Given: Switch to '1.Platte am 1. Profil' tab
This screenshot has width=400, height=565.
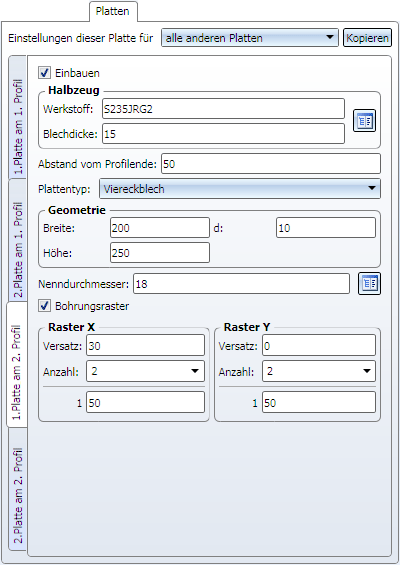Looking at the screenshot, I should (x=17, y=117).
